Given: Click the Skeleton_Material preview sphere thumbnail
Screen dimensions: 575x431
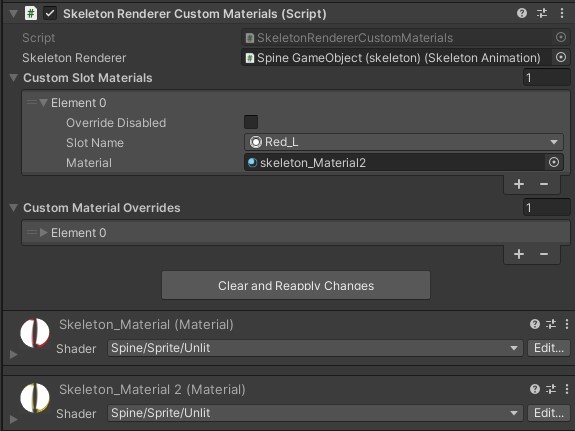Looking at the screenshot, I should [x=35, y=333].
